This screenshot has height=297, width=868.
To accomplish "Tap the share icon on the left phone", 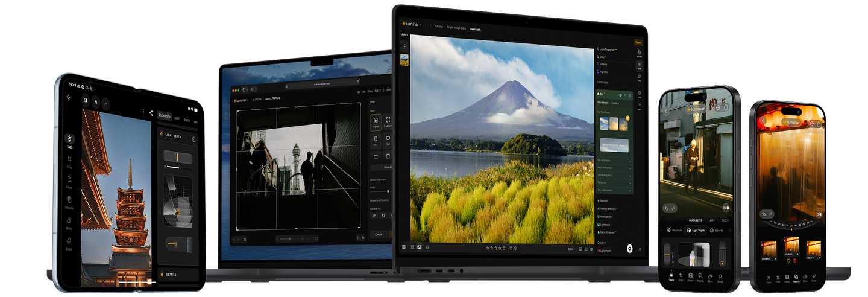I will (727, 107).
